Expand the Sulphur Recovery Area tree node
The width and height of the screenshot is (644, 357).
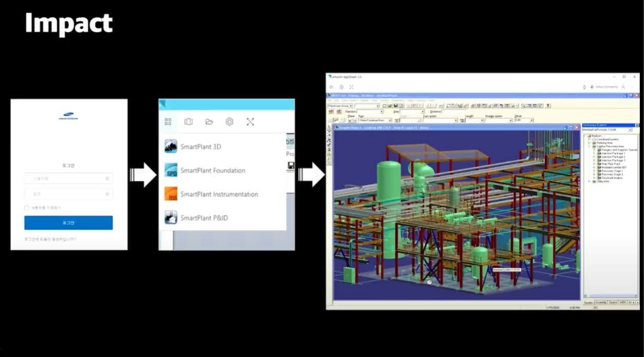click(x=590, y=146)
